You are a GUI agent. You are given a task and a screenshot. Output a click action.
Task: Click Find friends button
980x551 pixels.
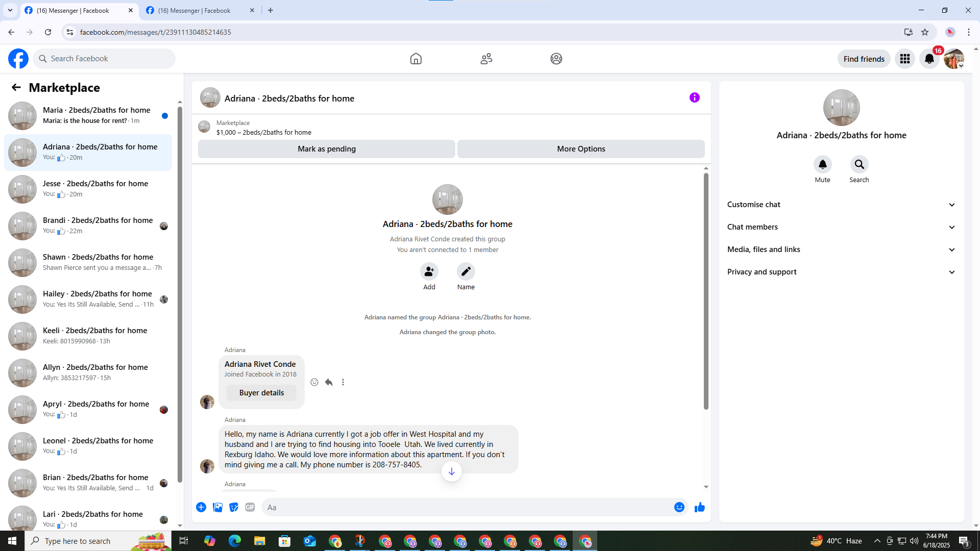click(x=864, y=59)
